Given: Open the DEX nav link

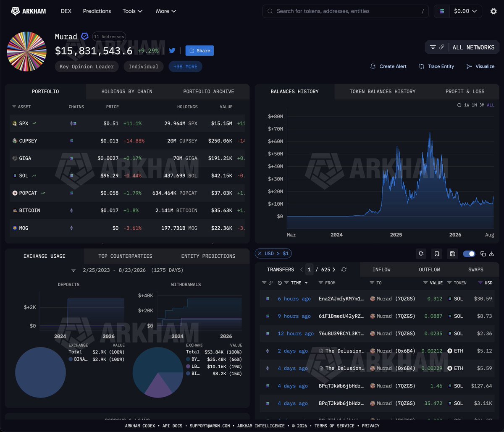Looking at the screenshot, I should pos(66,11).
